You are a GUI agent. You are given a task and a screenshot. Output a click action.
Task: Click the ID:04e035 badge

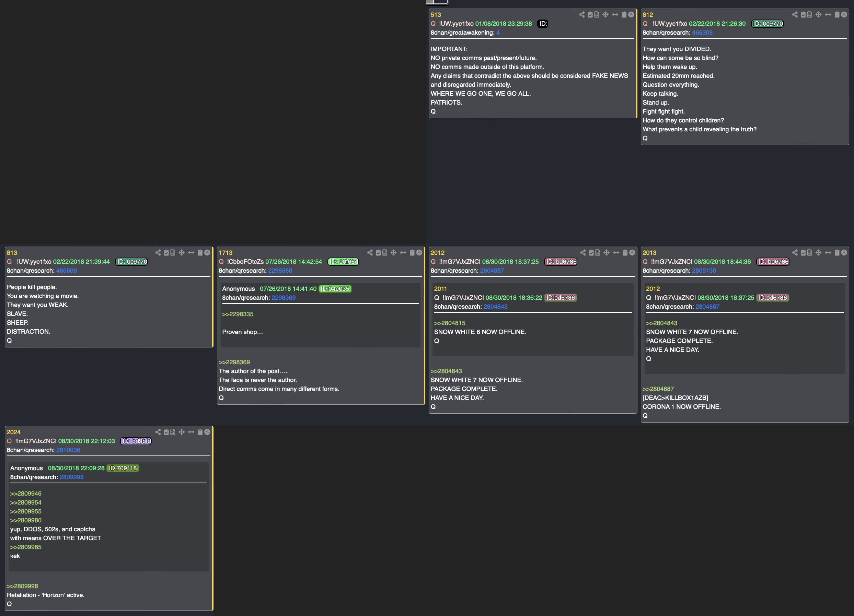tap(335, 288)
